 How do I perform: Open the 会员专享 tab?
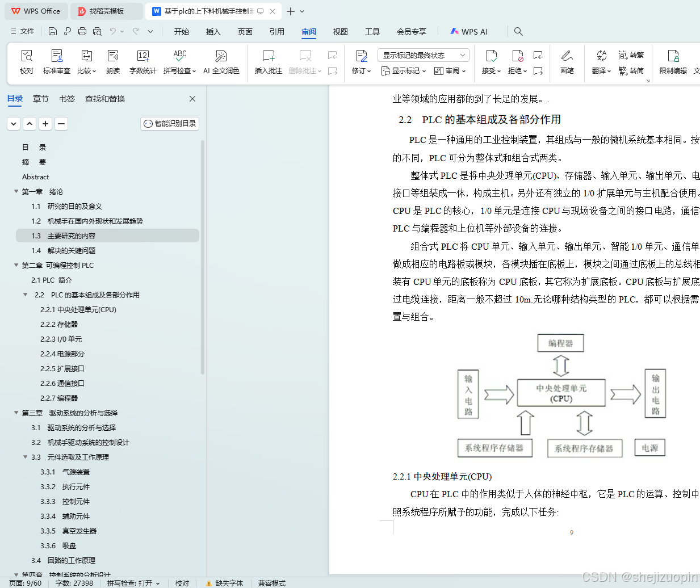412,32
